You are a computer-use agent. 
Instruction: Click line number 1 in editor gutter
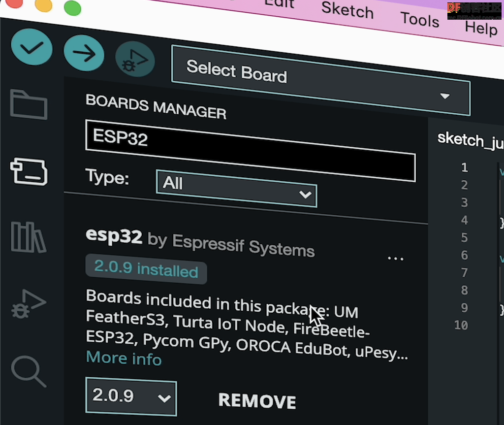[464, 167]
